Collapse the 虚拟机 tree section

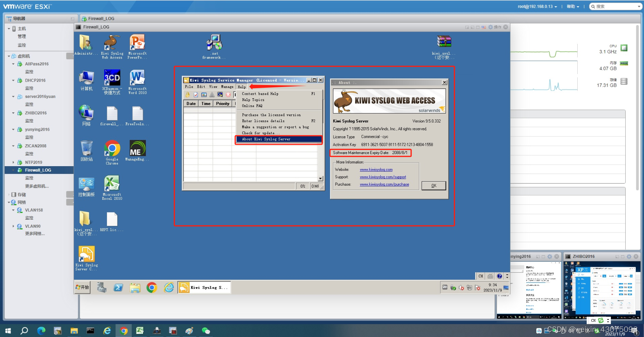(9, 56)
